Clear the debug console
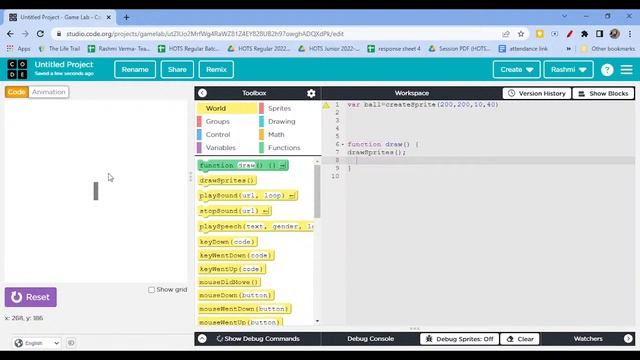This screenshot has height=360, width=640. (520, 339)
